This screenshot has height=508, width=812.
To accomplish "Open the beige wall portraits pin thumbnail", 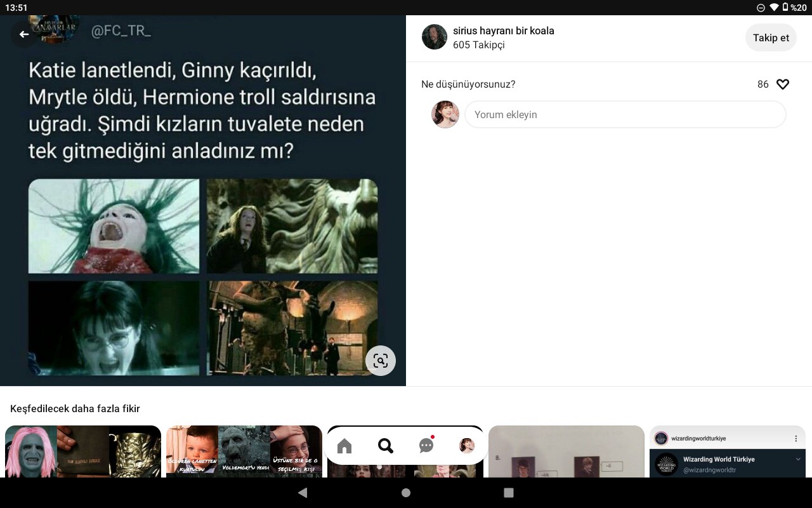I will pyautogui.click(x=566, y=451).
